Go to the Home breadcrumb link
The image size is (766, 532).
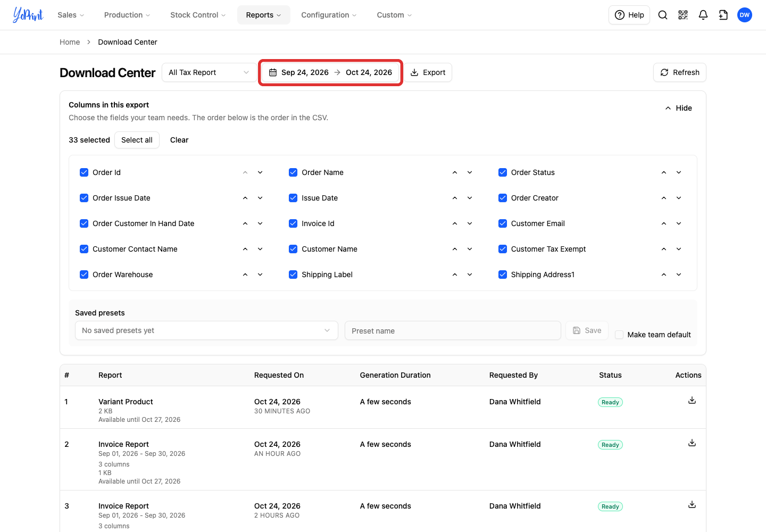[70, 42]
